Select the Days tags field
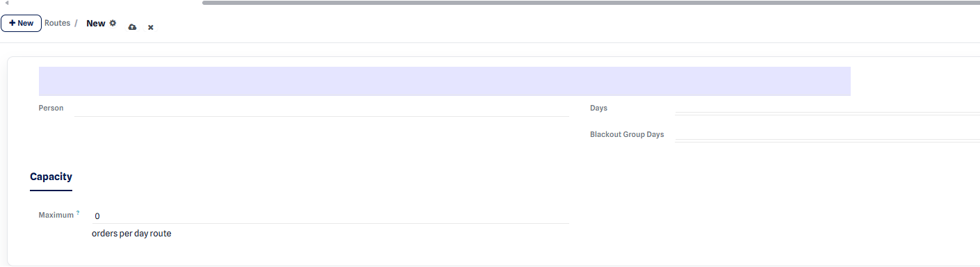The height and width of the screenshot is (267, 980). pyautogui.click(x=827, y=108)
